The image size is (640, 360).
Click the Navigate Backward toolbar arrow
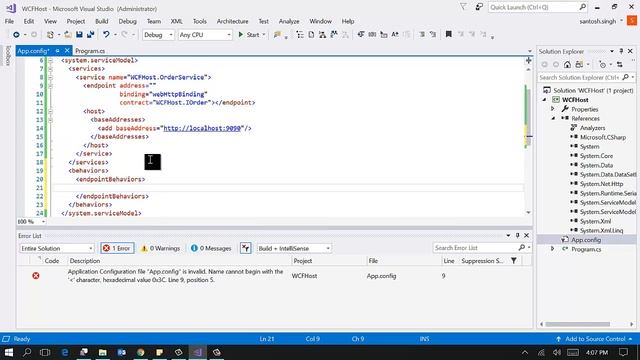tap(16, 35)
